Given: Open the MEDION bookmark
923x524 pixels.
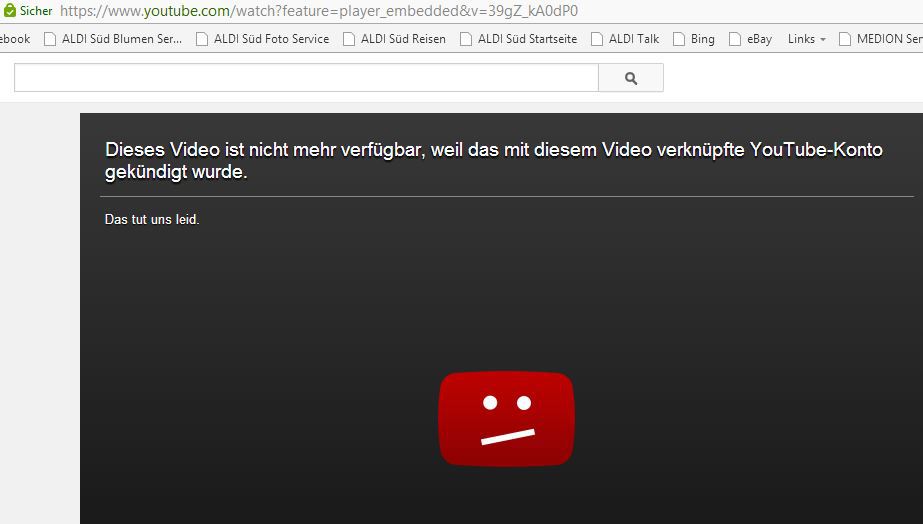Looking at the screenshot, I should coord(881,39).
